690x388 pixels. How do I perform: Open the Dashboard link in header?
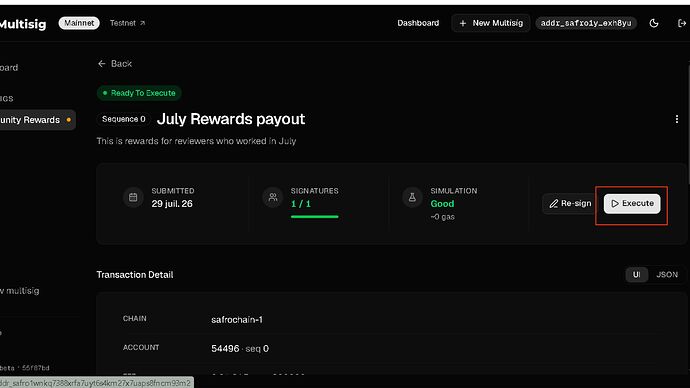[x=418, y=23]
